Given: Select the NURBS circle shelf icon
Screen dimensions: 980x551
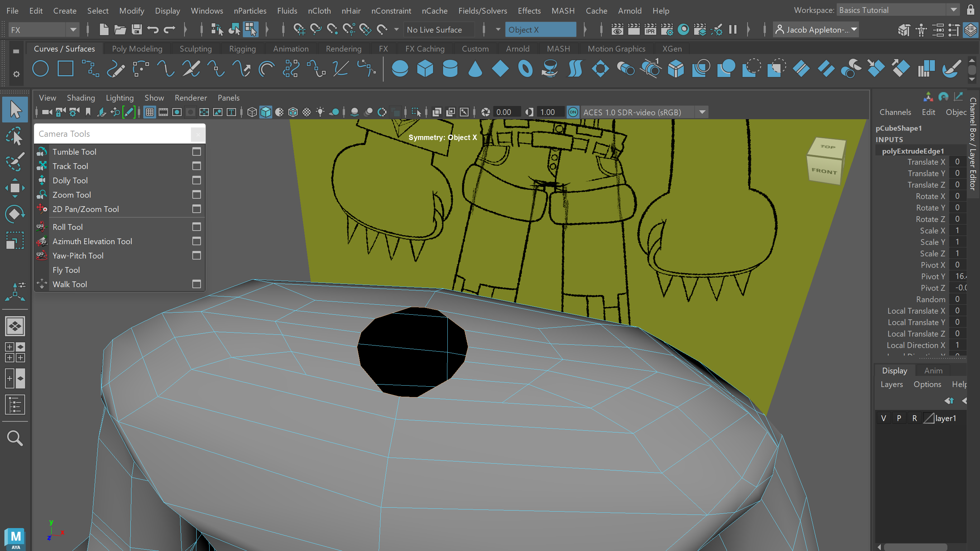Looking at the screenshot, I should pyautogui.click(x=40, y=69).
